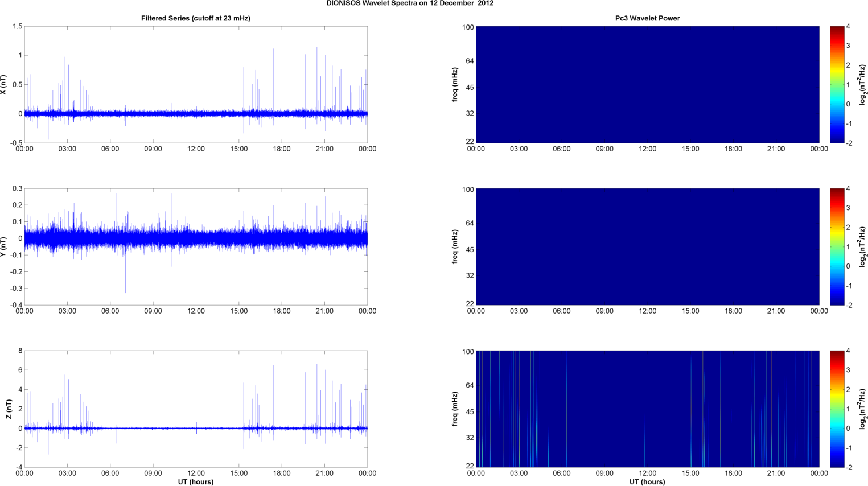Click 06:00 tick under top spectrogram

(x=562, y=149)
